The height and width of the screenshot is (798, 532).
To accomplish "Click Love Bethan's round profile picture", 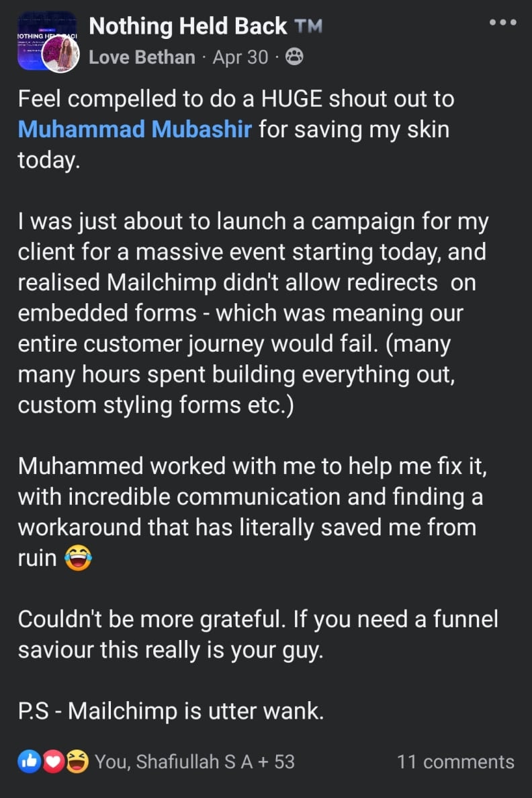I will point(61,54).
